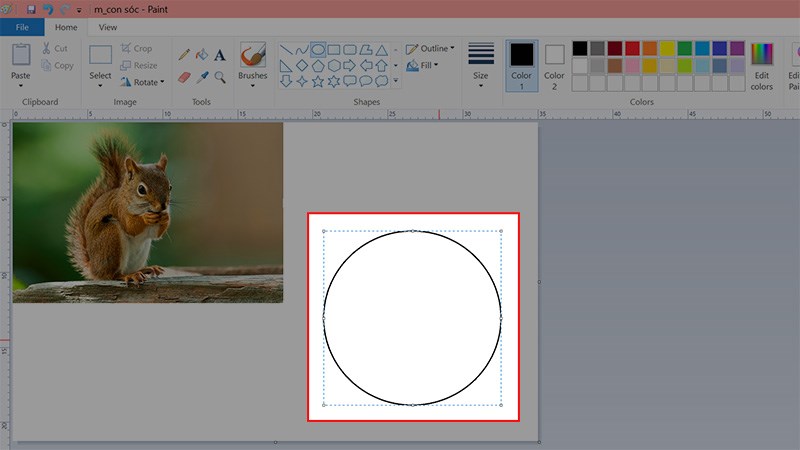
Task: Click the Crop button
Action: click(x=136, y=49)
